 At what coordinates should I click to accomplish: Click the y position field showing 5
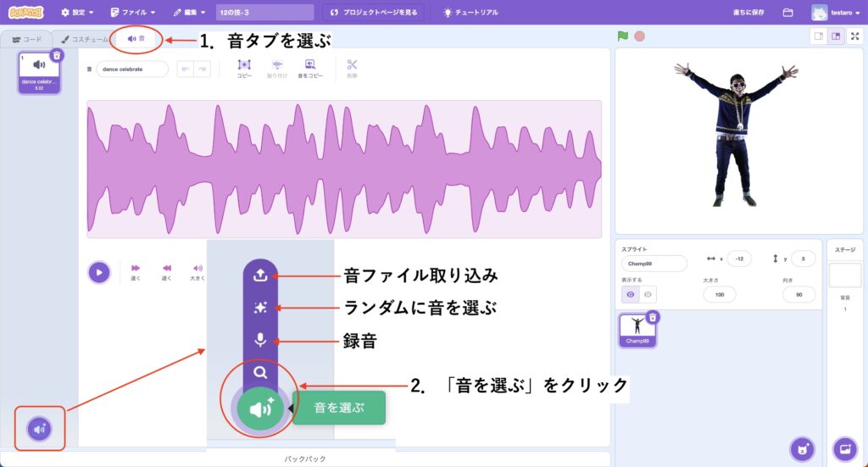pyautogui.click(x=804, y=259)
